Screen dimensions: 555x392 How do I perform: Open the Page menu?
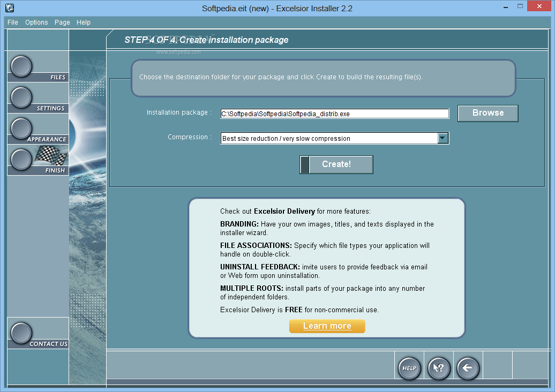pos(62,22)
